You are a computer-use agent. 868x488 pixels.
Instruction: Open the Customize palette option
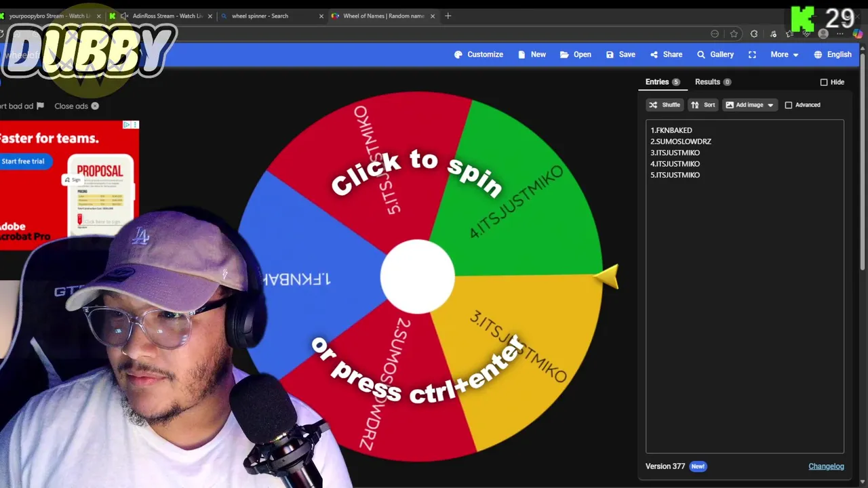[479, 54]
